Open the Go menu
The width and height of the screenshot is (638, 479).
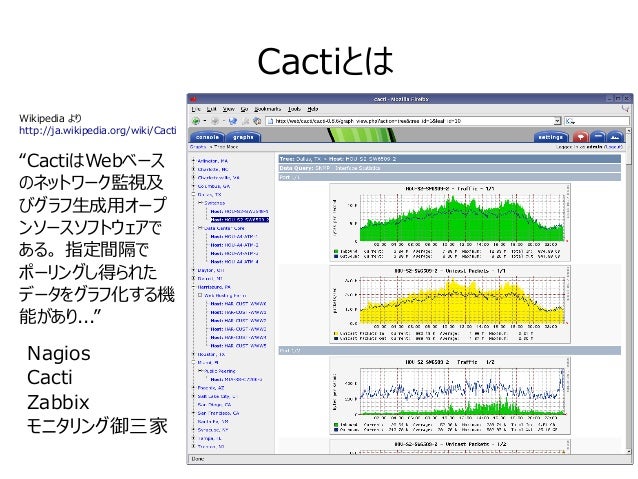(245, 109)
